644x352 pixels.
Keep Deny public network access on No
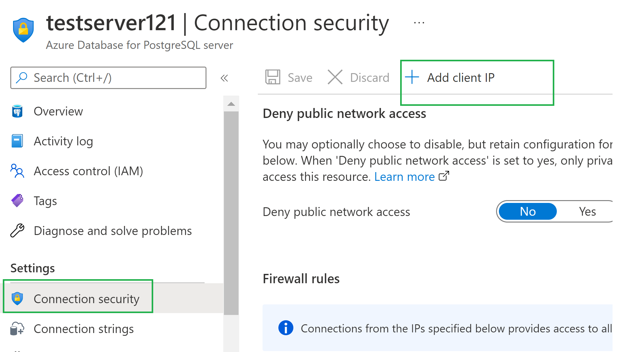(528, 211)
